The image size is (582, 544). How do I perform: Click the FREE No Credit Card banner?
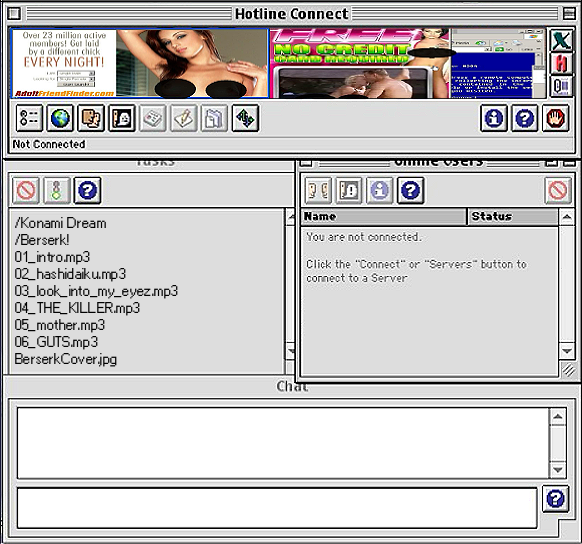click(360, 63)
